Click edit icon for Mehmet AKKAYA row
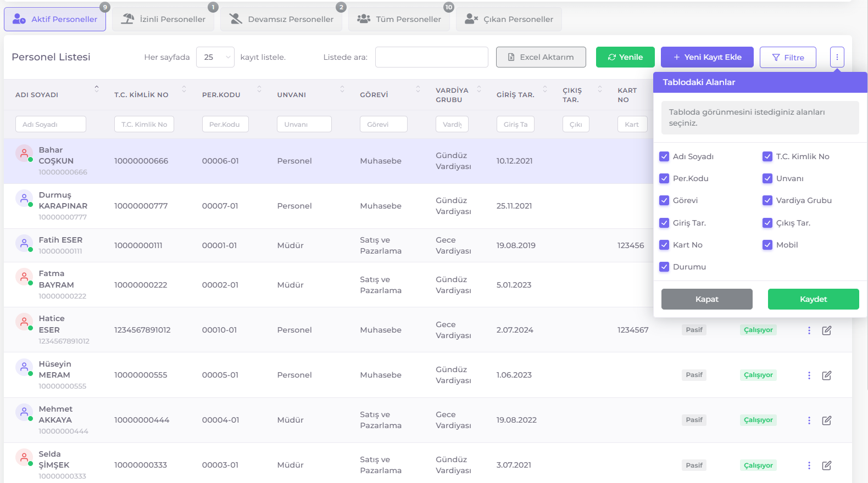 [x=827, y=420]
